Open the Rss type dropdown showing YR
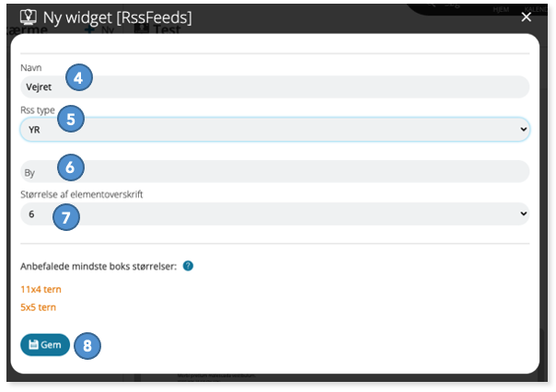This screenshot has width=556, height=392. pyautogui.click(x=275, y=130)
